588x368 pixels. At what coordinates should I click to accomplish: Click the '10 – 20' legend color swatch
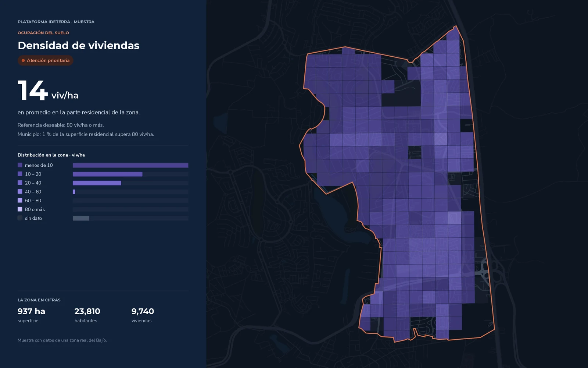(20, 174)
